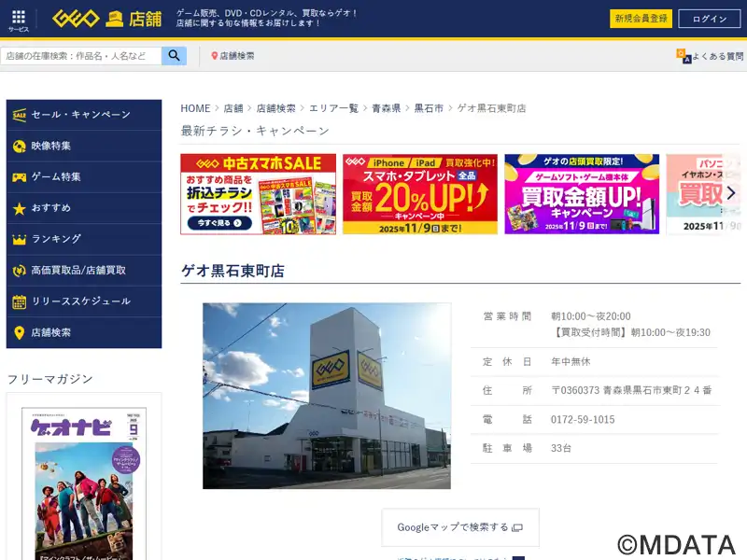This screenshot has height=560, width=747.
Task: Click 店舗検索 breadcrumb link
Action: tap(275, 108)
